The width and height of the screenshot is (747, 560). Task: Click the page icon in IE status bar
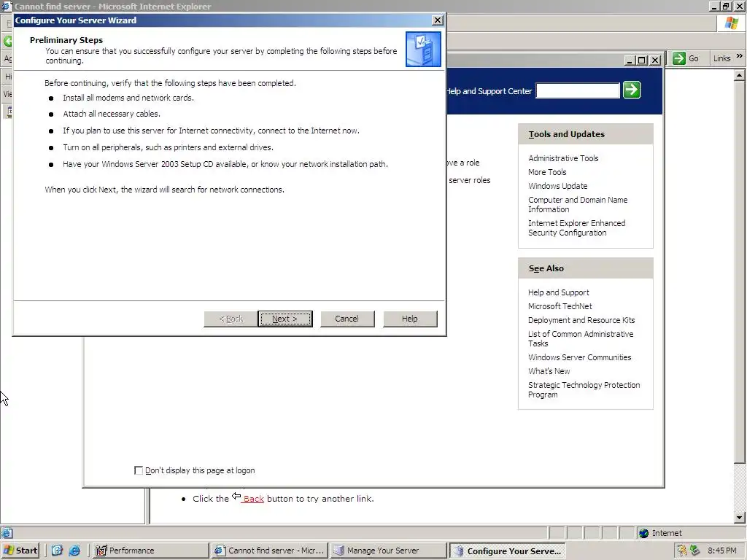point(7,533)
